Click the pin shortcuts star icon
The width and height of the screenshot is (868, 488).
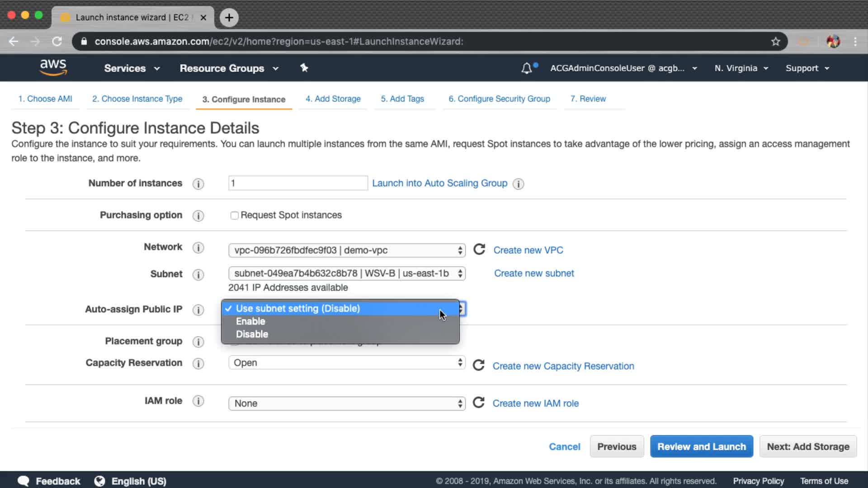tap(304, 68)
